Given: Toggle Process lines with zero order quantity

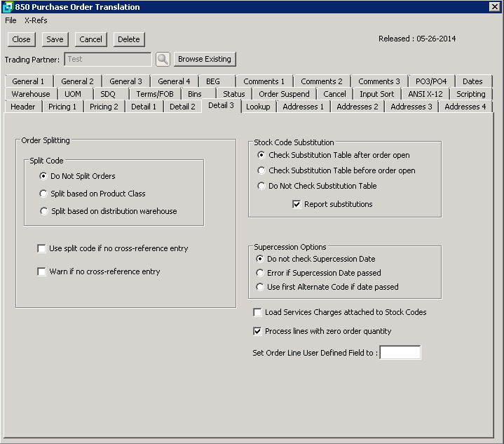Looking at the screenshot, I should click(x=258, y=331).
